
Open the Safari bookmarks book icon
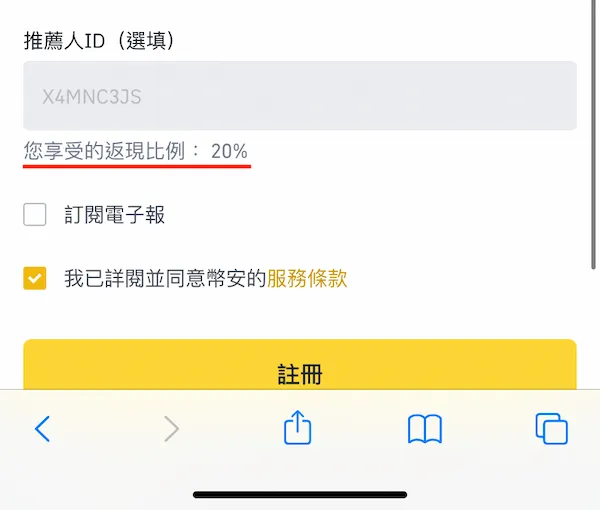(x=425, y=429)
